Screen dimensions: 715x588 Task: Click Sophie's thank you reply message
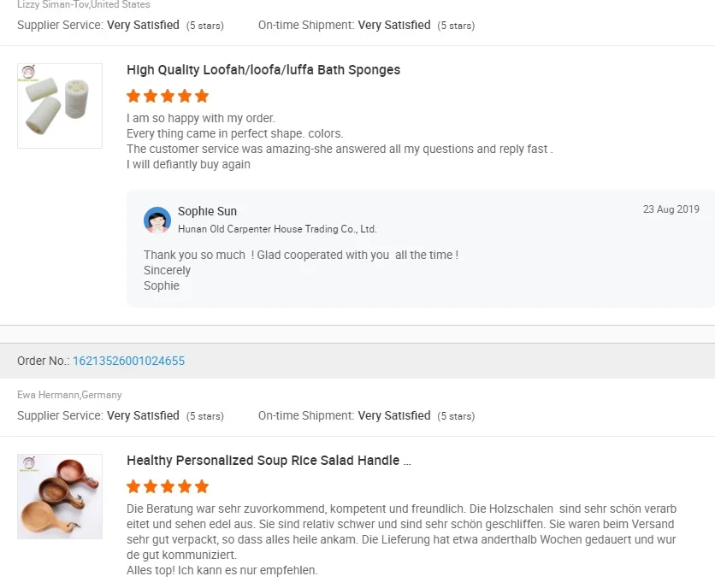301,255
